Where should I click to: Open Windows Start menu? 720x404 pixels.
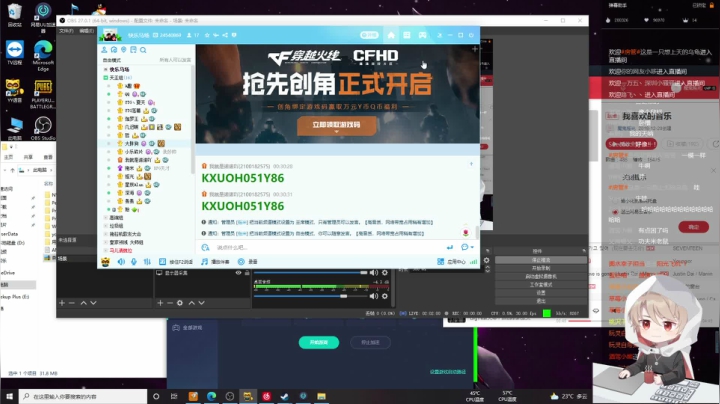pos(9,396)
